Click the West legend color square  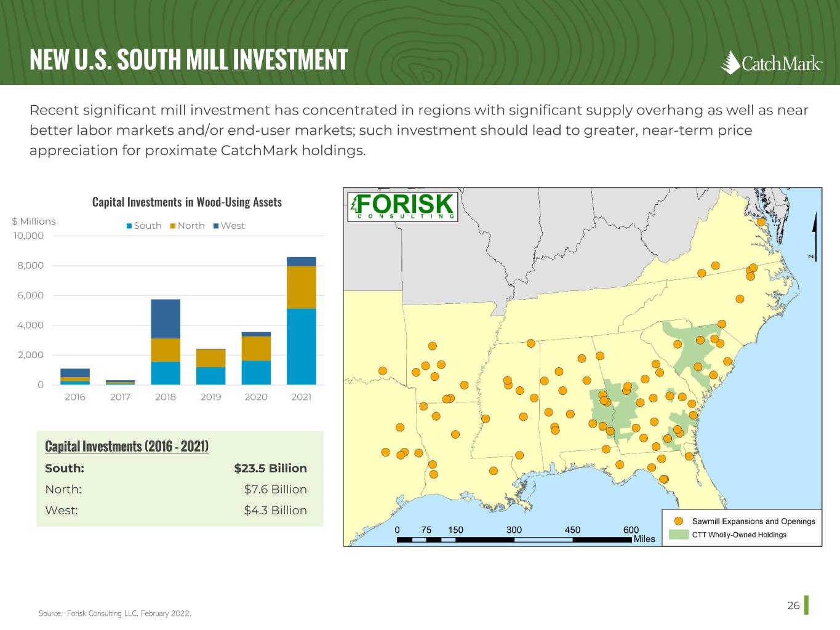coord(216,226)
